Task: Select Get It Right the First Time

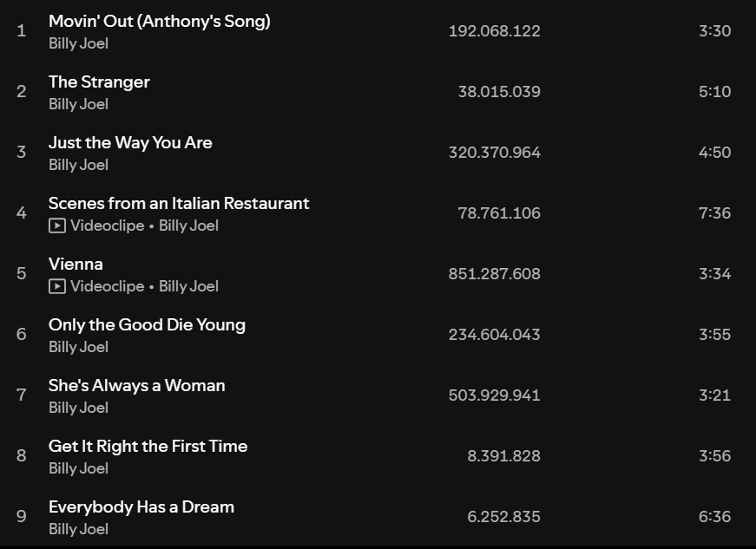Action: (x=148, y=446)
